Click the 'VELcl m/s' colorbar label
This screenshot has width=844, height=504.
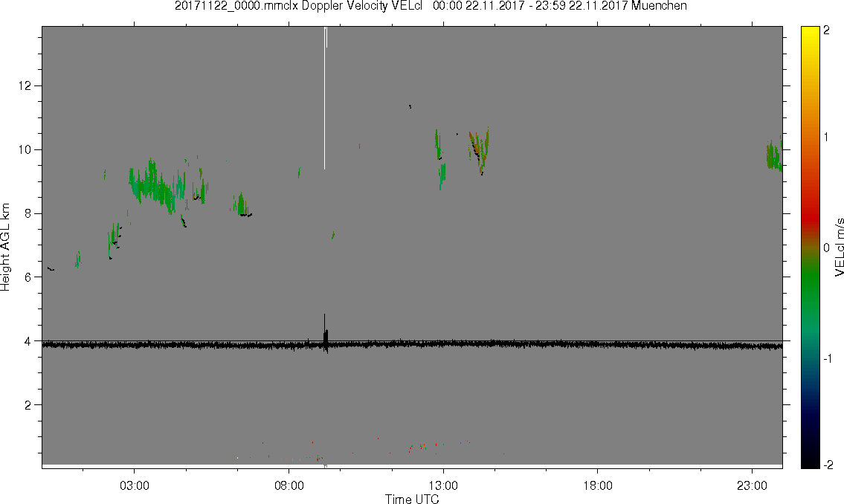click(839, 248)
